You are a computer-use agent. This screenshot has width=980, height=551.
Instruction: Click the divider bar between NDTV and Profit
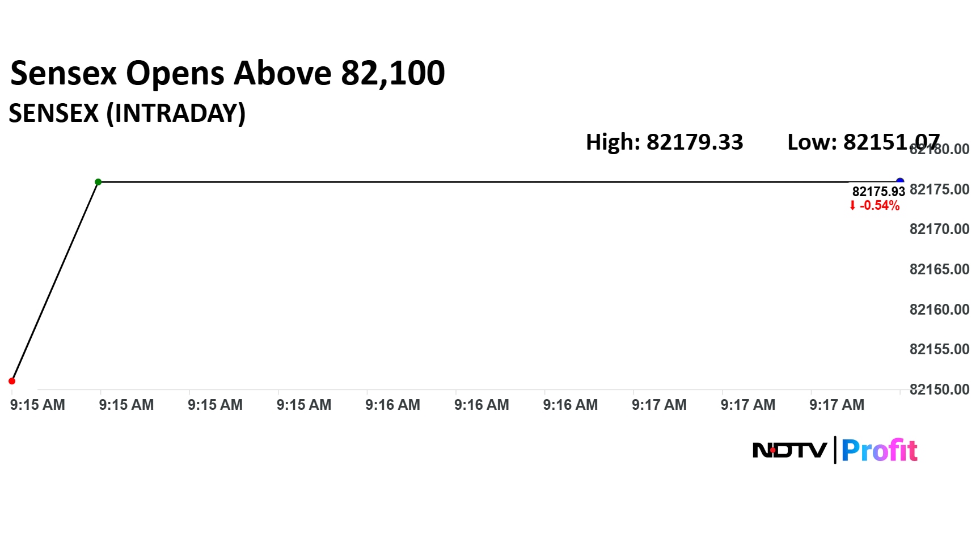click(x=835, y=451)
